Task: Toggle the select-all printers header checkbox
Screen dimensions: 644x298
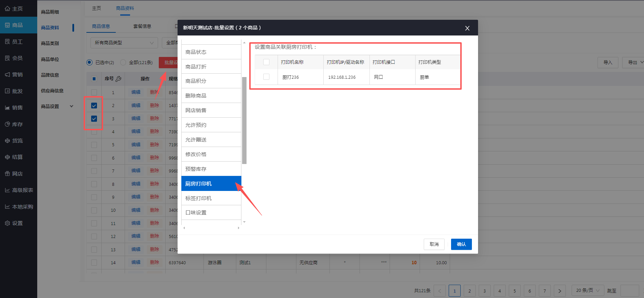Action: click(x=266, y=62)
